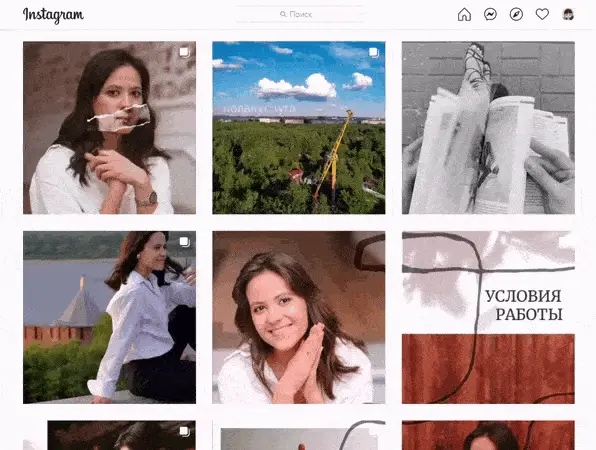Click carousel badge on blue sky post
The width and height of the screenshot is (596, 450).
(x=374, y=52)
